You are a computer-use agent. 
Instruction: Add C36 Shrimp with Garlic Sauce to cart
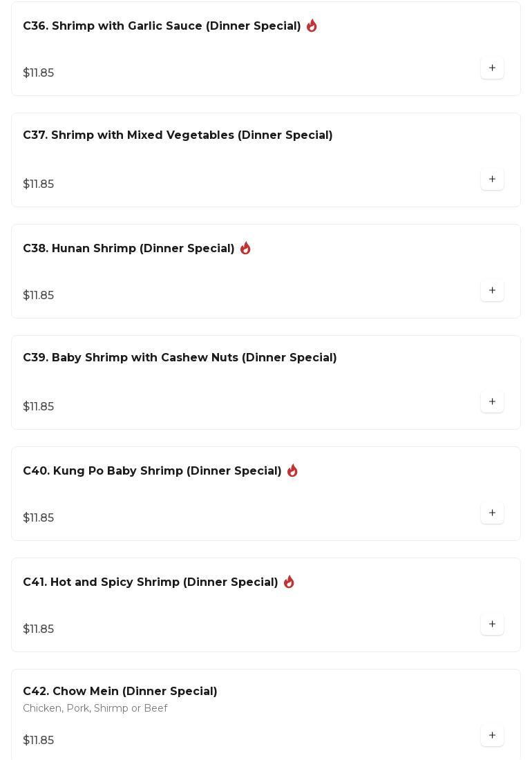tap(492, 68)
